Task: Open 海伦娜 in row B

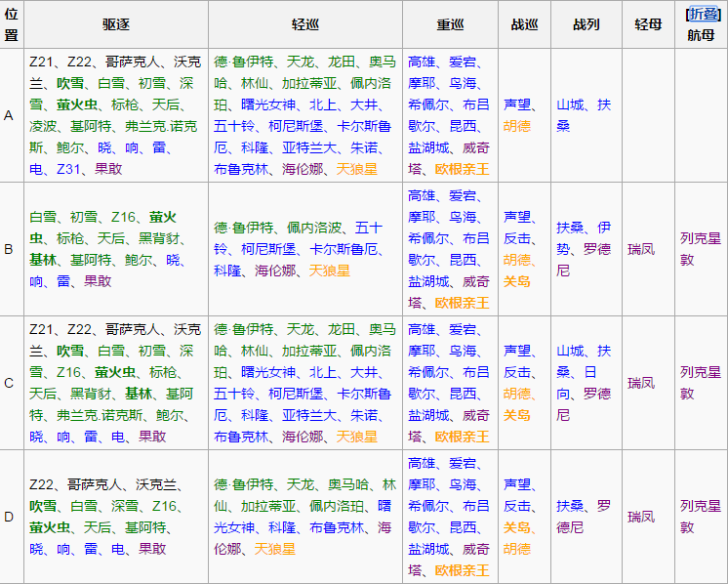Action: (x=275, y=271)
